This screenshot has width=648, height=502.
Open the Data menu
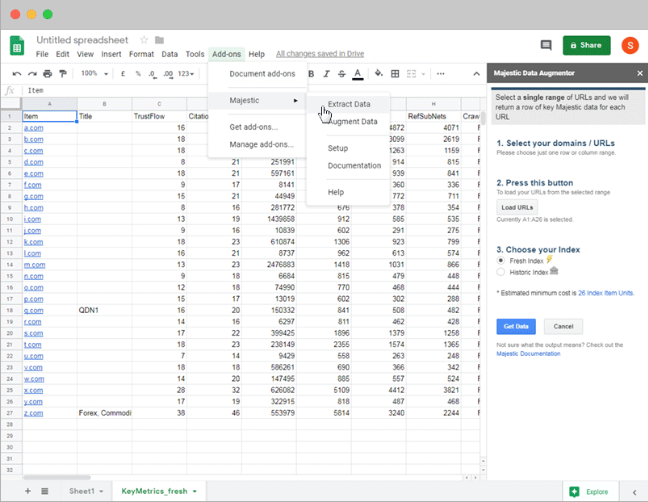(169, 54)
